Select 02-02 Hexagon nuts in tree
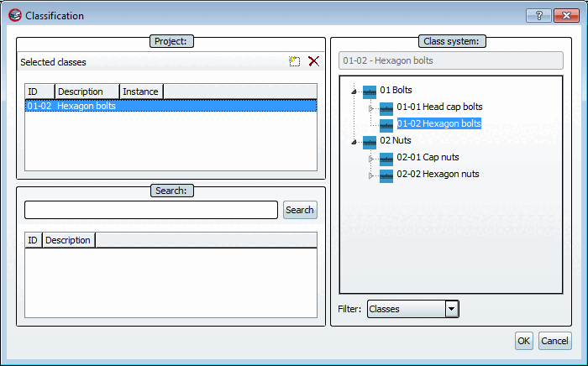 438,175
